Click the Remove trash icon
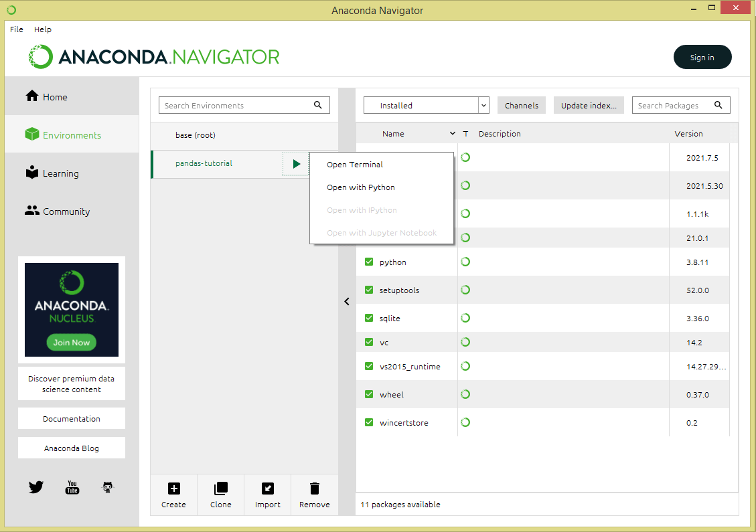This screenshot has height=532, width=756. (x=314, y=489)
